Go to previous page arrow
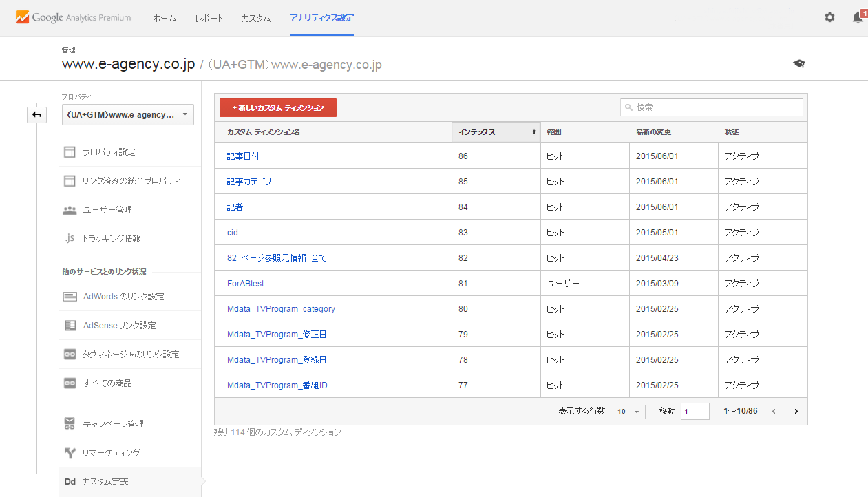 (774, 412)
